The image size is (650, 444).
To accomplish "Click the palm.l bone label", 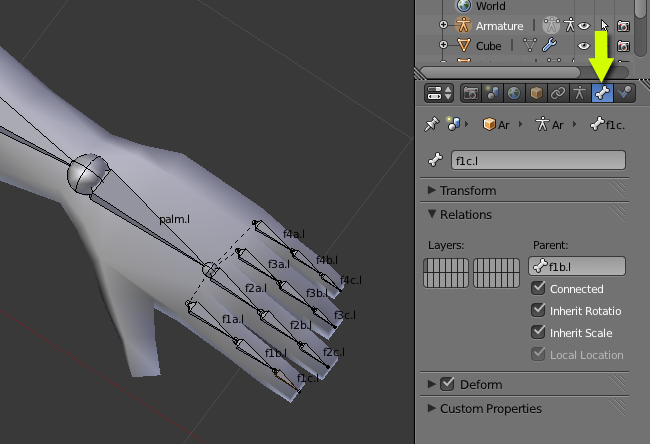I will point(175,219).
